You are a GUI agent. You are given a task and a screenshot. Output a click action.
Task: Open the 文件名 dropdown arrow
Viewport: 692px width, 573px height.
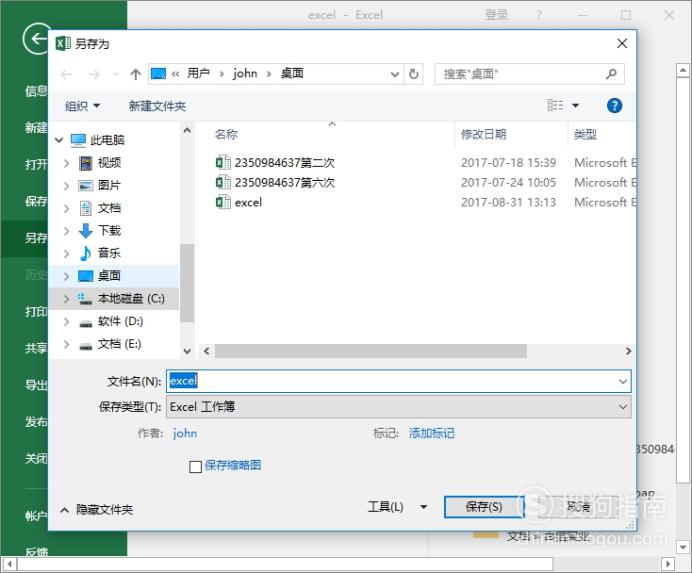click(623, 381)
